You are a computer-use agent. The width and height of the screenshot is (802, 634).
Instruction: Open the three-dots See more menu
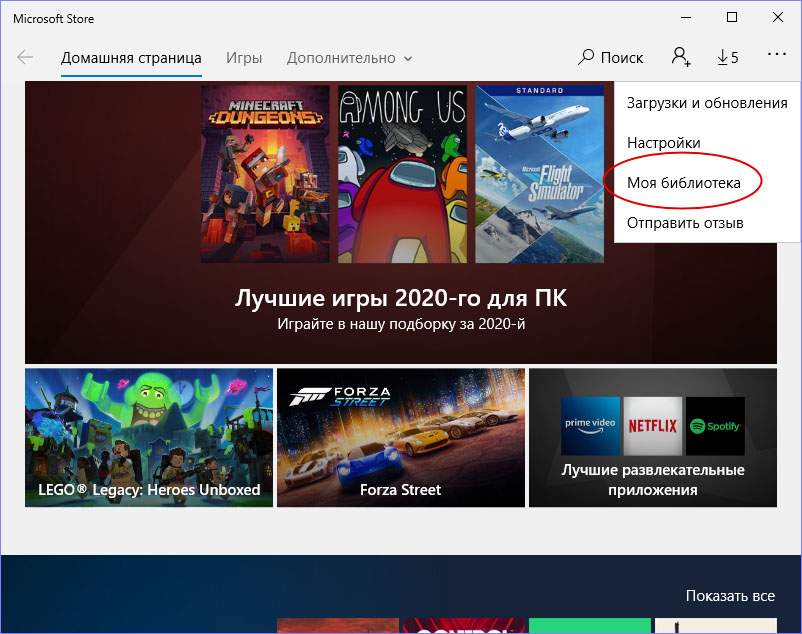[x=776, y=54]
